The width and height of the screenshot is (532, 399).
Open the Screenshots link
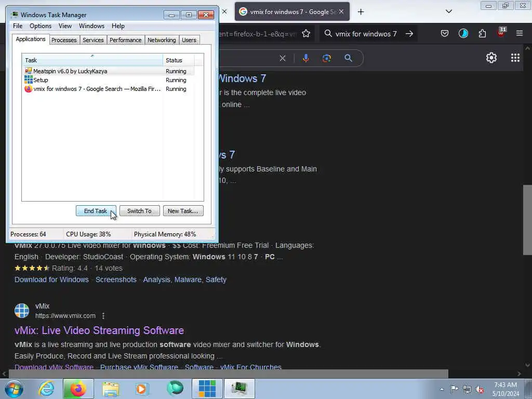tap(116, 280)
